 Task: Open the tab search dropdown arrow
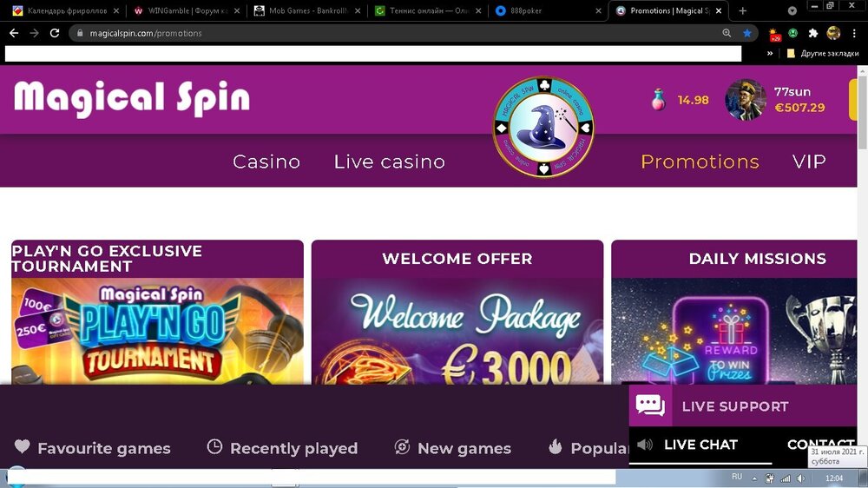coord(792,10)
